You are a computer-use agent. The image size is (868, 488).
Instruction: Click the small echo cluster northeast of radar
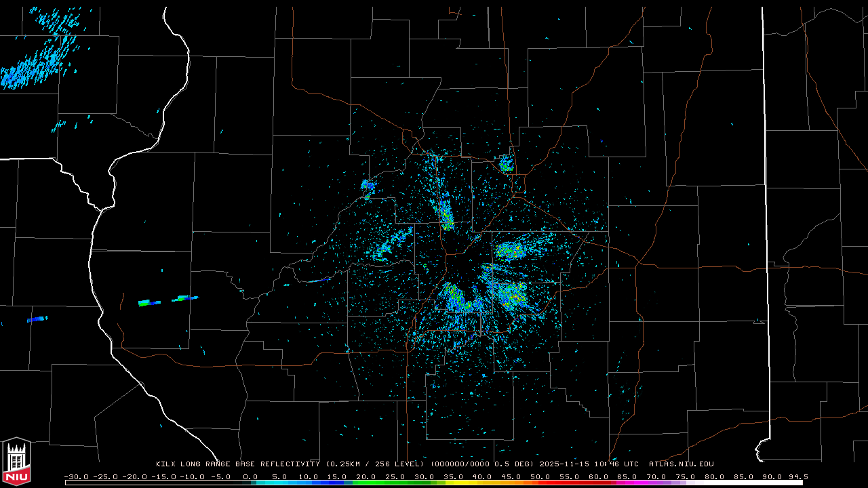[506, 163]
